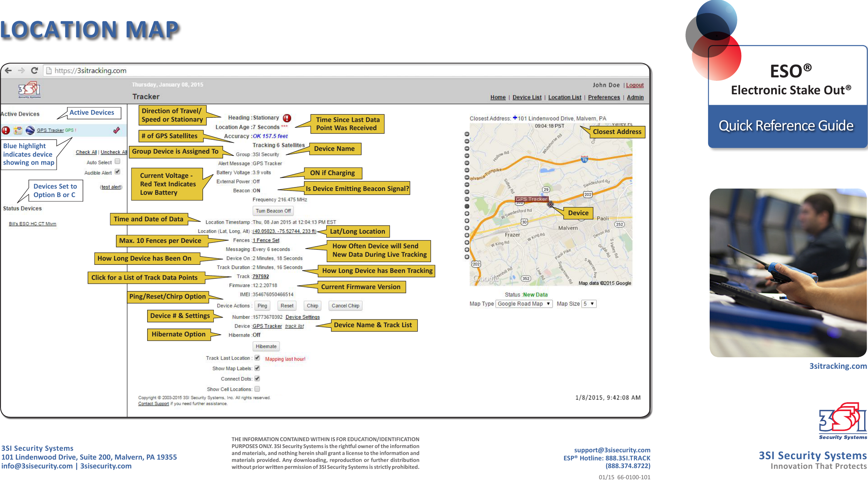Screen dimensions: 868x480
Task: Click the Ping device action button
Action: pos(262,306)
